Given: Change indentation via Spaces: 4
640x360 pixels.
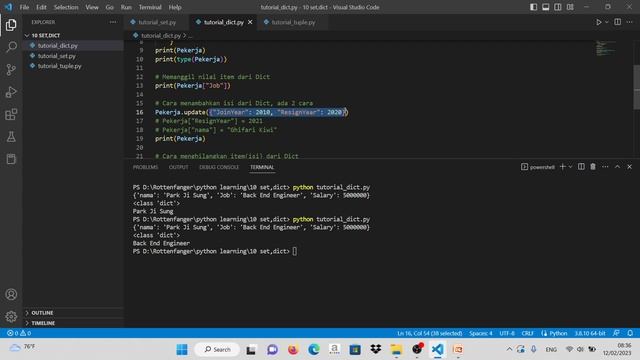Looking at the screenshot, I should [x=480, y=333].
